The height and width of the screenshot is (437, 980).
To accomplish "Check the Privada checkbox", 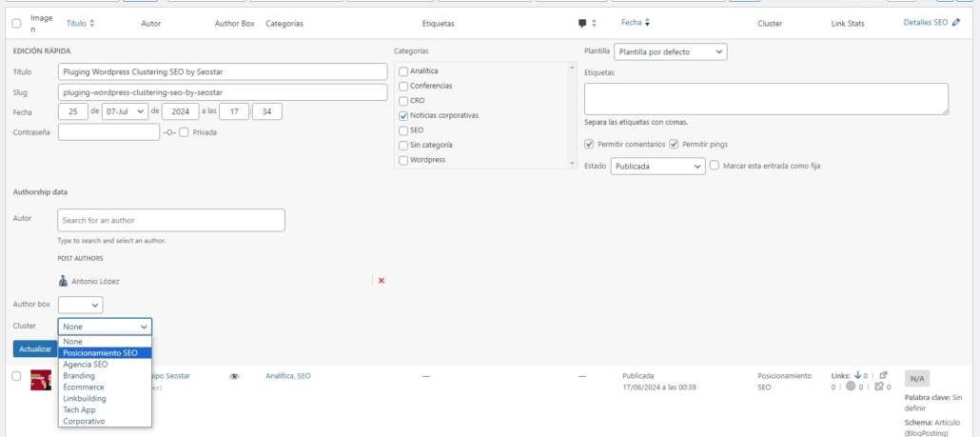I will pos(184,132).
